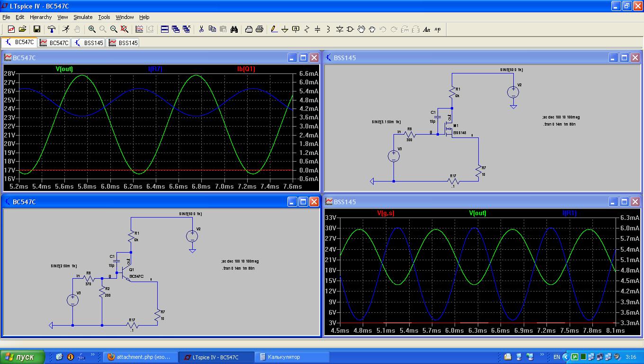The height and width of the screenshot is (364, 644).
Task: Switch to the BSS145 schematic tab
Action: [x=89, y=43]
